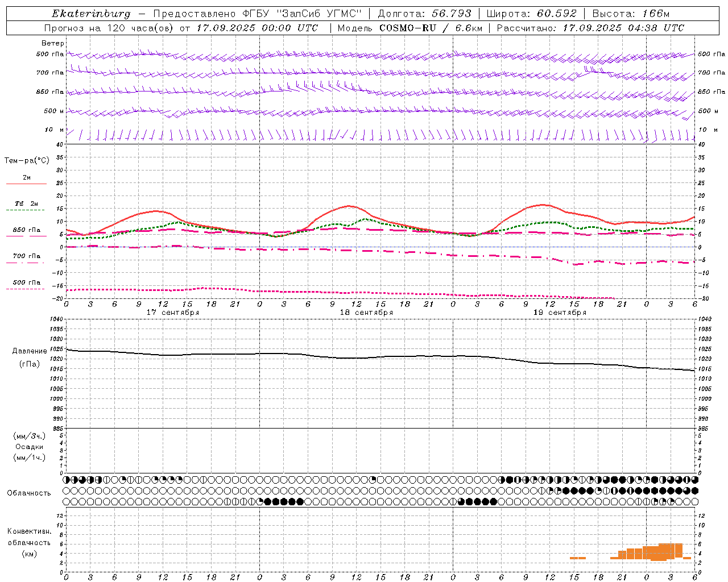Click right-side "10 м" wind label
The width and height of the screenshot is (728, 582).
pyautogui.click(x=707, y=130)
